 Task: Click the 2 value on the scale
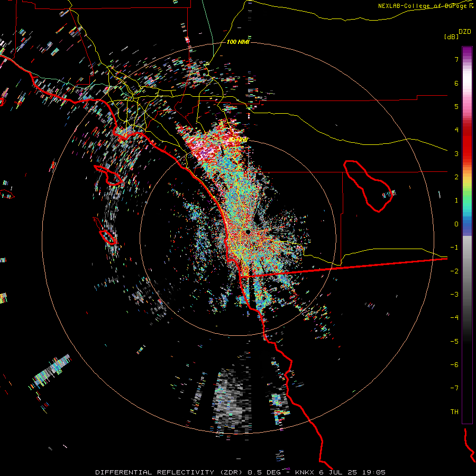[456, 177]
